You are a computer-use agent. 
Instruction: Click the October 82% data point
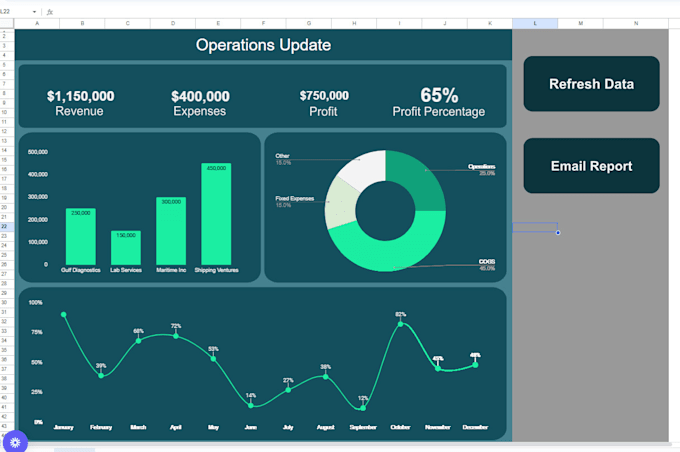pos(400,324)
